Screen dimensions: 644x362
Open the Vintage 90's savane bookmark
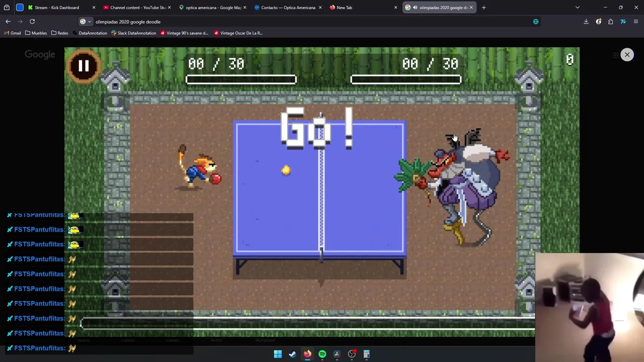click(x=184, y=33)
